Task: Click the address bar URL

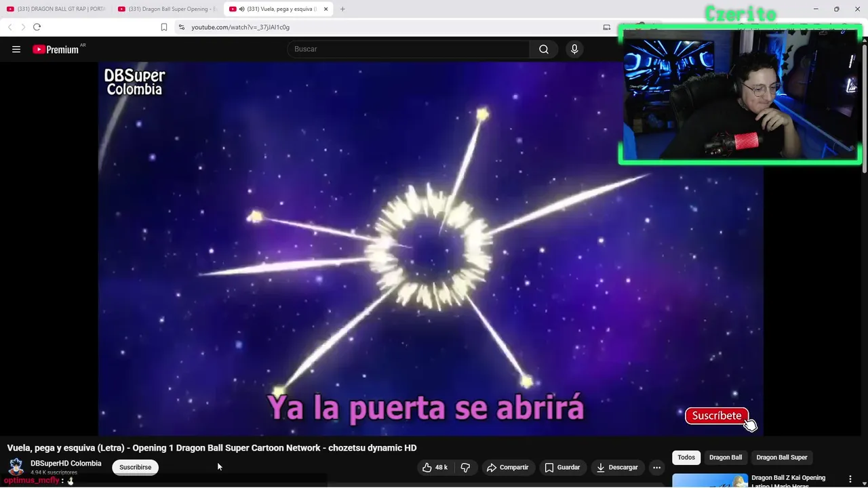Action: (240, 27)
